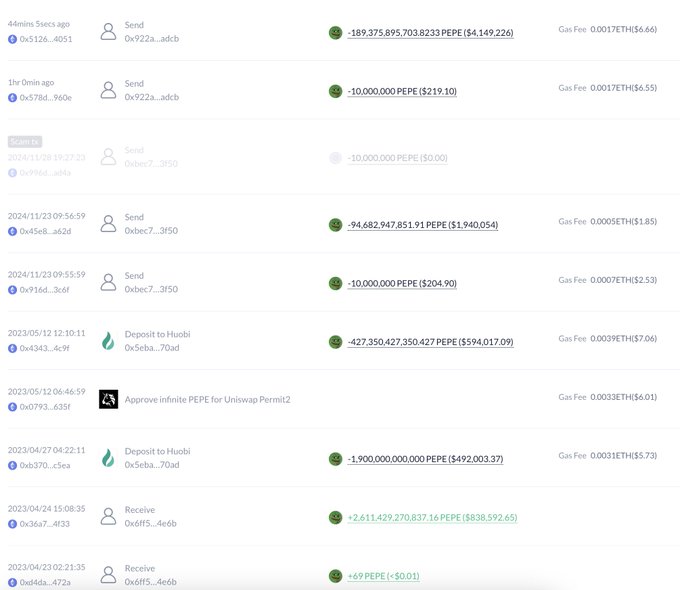Click the Scam tx badge

(25, 141)
